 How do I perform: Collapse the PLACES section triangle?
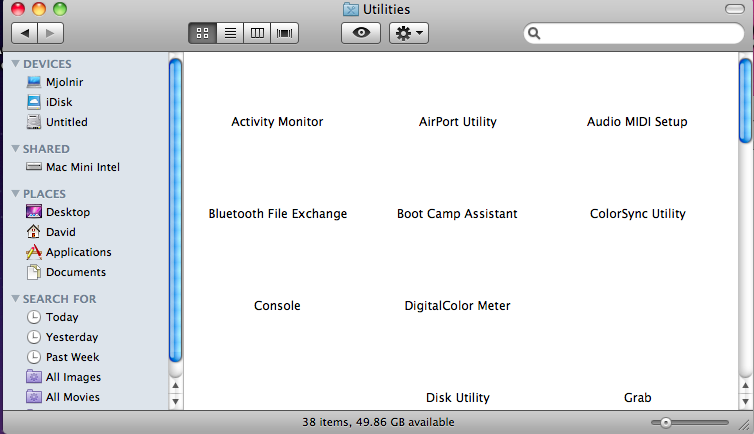coord(15,193)
